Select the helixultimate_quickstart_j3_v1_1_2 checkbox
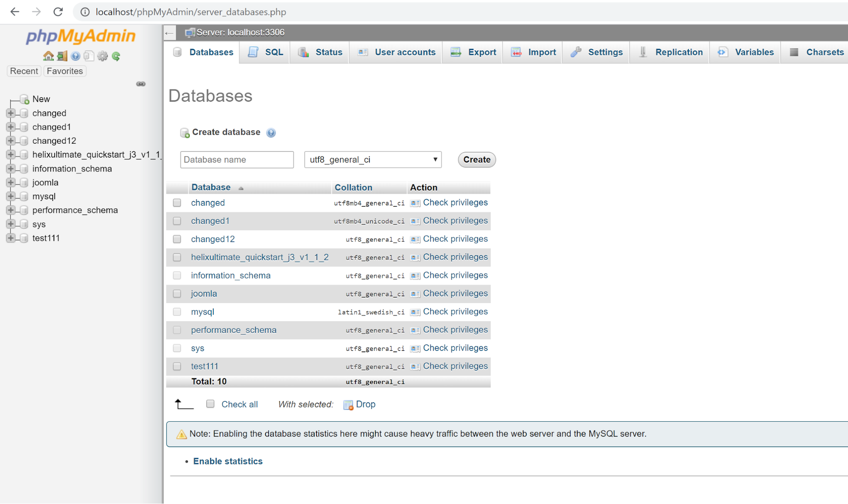The height and width of the screenshot is (504, 848). (x=177, y=258)
